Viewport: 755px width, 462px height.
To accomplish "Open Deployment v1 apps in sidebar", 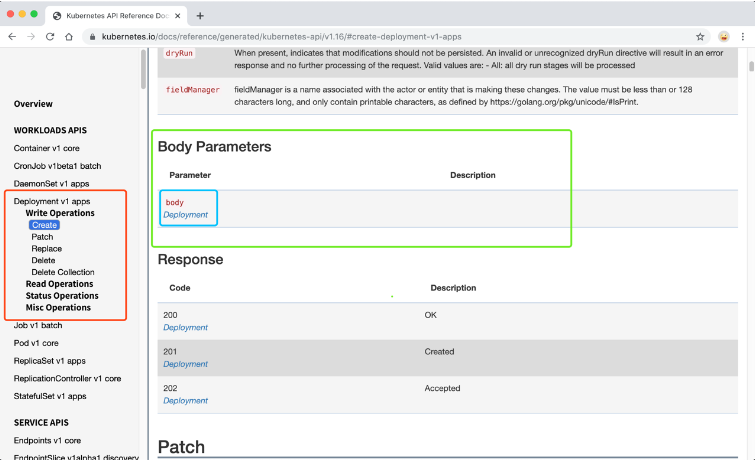I will (52, 201).
